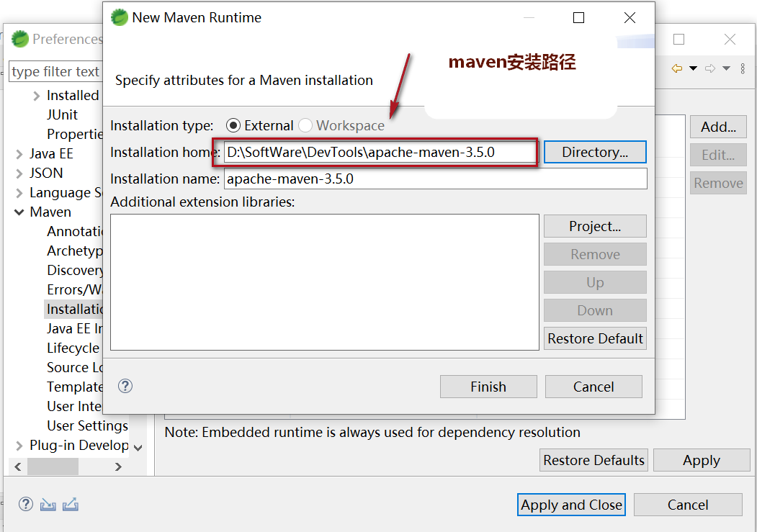Click the help icon in Preferences window bottom
This screenshot has height=532, width=757.
point(26,505)
